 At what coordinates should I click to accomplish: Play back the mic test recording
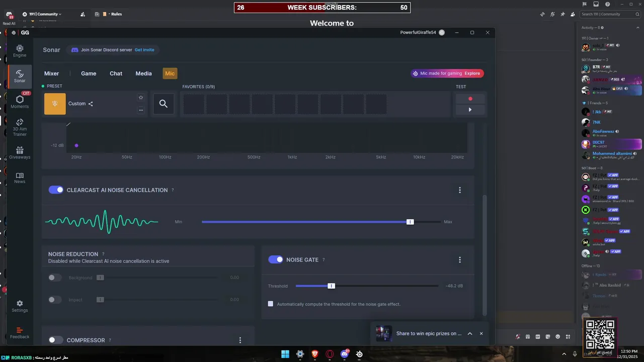pos(470,110)
